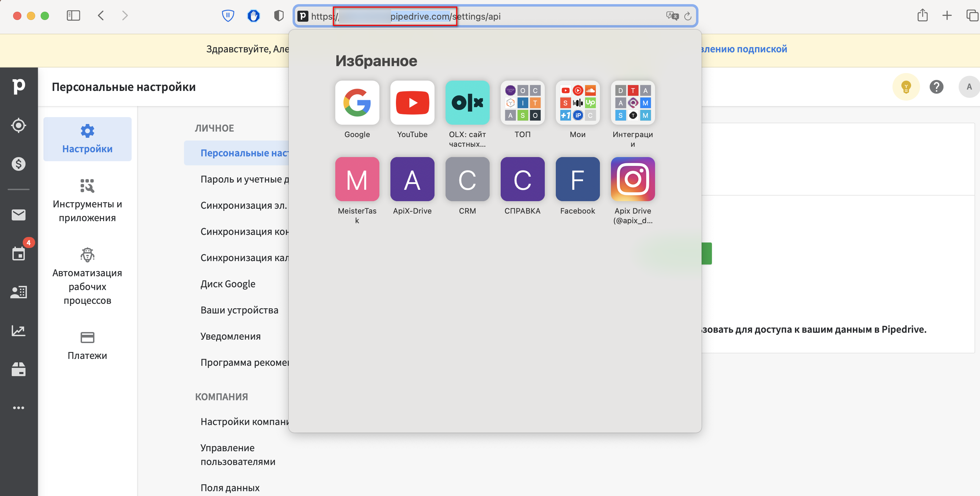Open Программа рекомендаций item
The width and height of the screenshot is (980, 496).
coord(245,362)
